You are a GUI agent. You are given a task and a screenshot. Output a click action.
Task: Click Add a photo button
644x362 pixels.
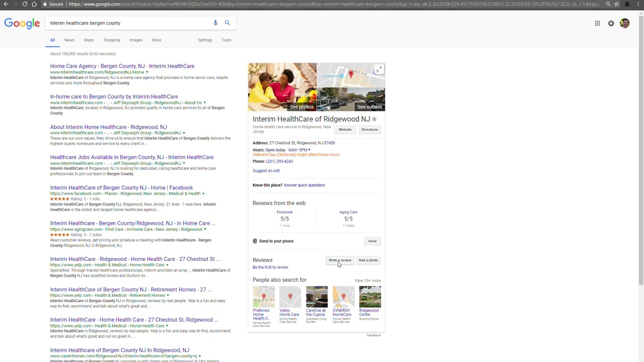tap(368, 260)
